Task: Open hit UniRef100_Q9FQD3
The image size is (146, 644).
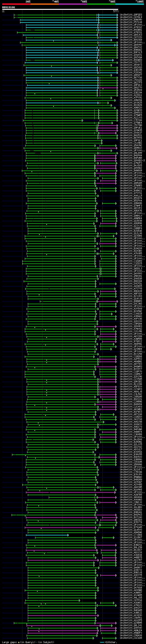Action: tap(131, 15)
